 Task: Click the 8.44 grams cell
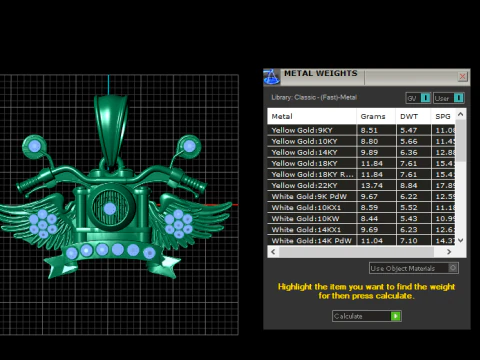tap(376, 218)
